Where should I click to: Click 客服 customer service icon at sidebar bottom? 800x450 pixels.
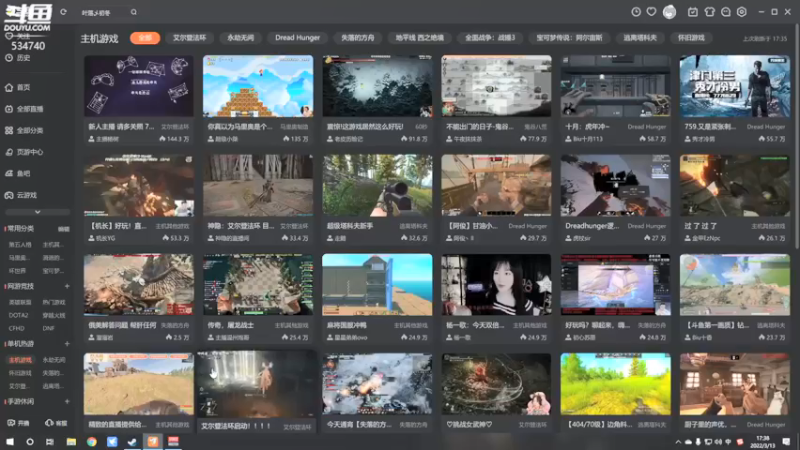pyautogui.click(x=56, y=423)
